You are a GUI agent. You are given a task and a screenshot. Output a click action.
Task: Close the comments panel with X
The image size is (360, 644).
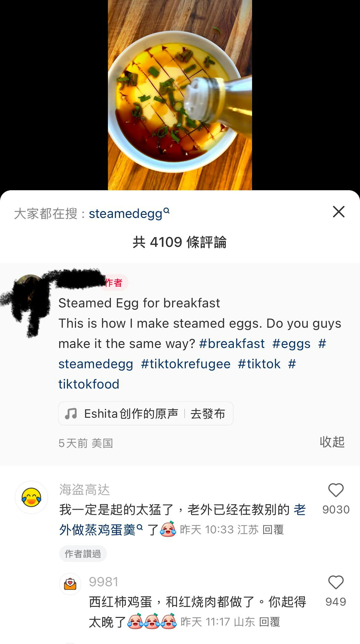(339, 212)
